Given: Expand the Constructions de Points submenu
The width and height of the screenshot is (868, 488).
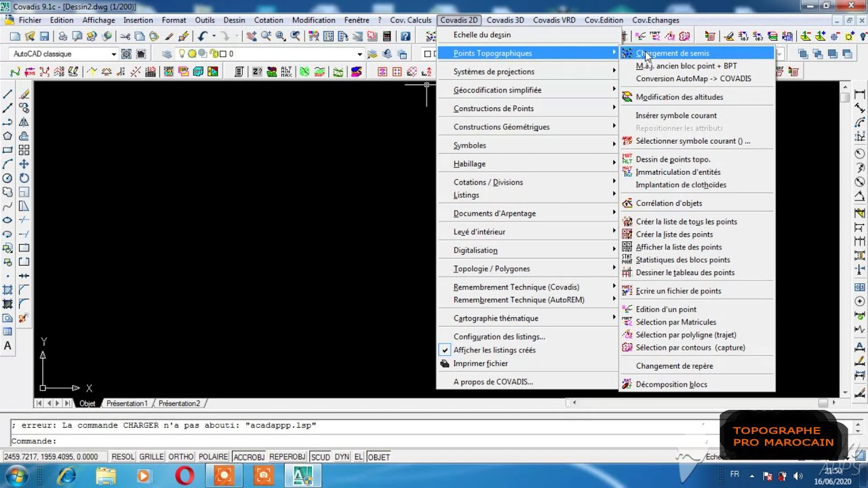Looking at the screenshot, I should [x=528, y=108].
